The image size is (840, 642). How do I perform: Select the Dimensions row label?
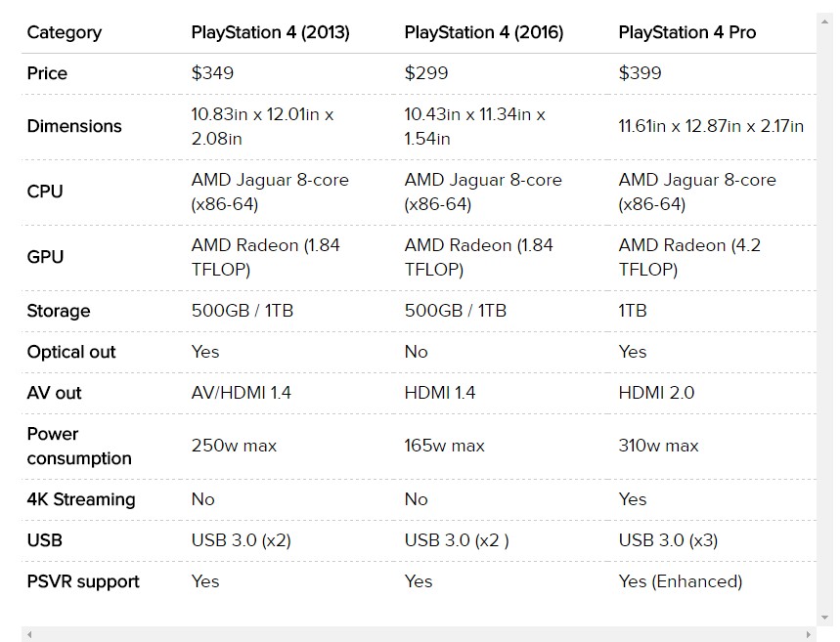tap(74, 126)
